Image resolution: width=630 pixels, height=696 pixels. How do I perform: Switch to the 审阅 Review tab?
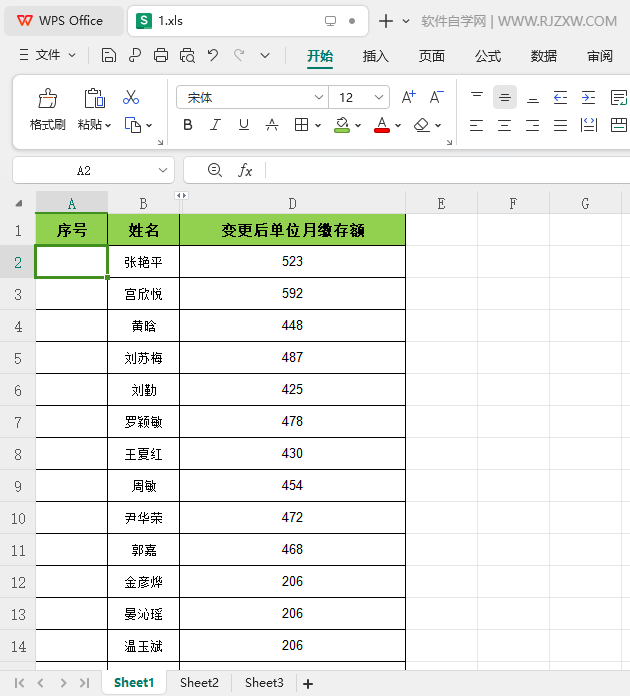pos(600,56)
